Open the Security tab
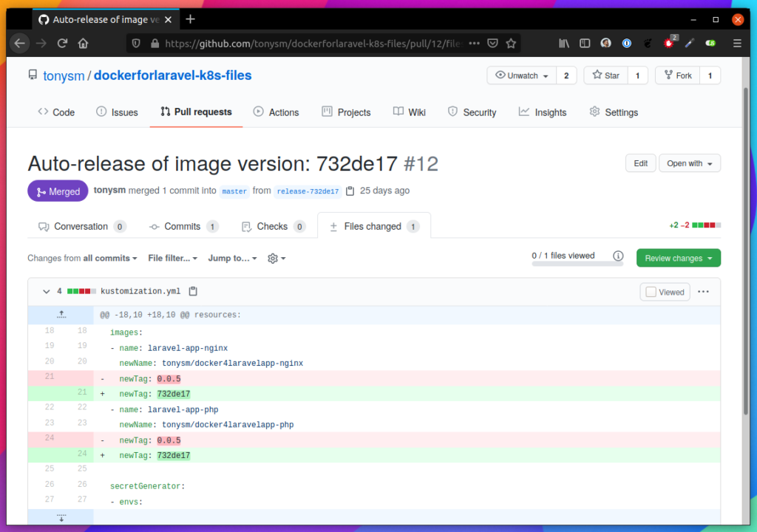The image size is (757, 532). (472, 112)
